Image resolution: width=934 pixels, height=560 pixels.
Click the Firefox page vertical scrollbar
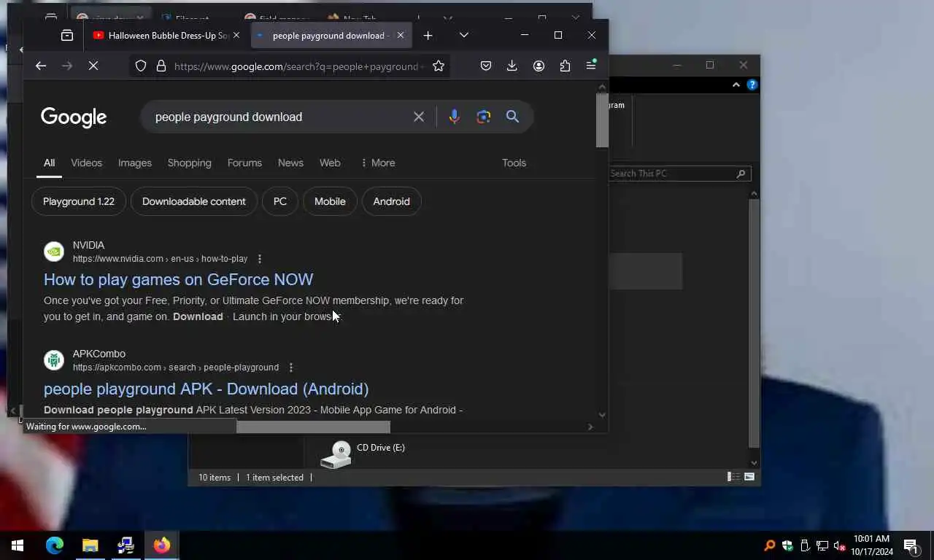pos(602,120)
